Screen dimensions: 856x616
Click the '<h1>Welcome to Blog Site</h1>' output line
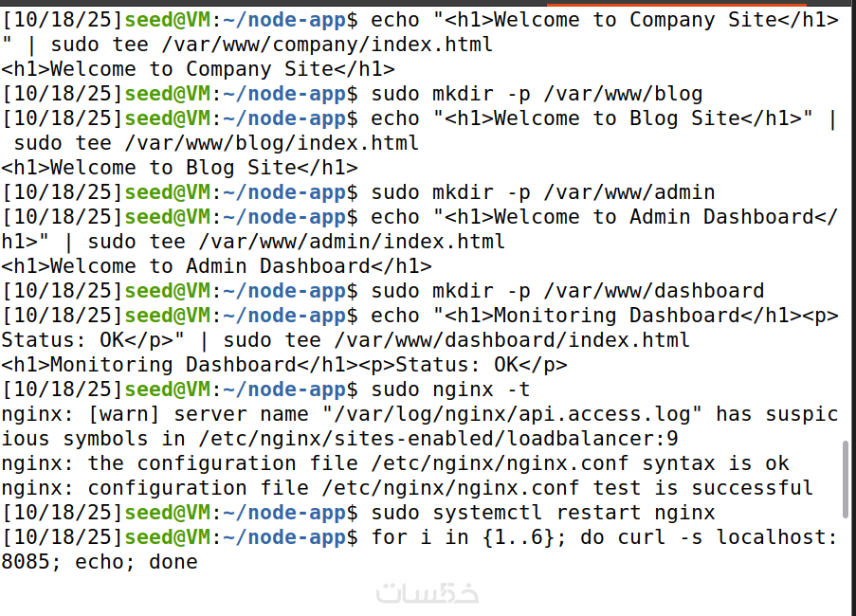tap(179, 168)
